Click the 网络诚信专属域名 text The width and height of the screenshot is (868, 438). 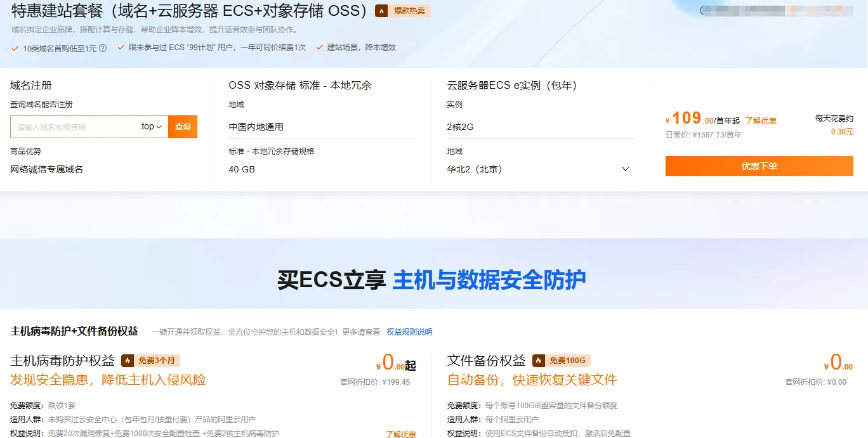tap(47, 169)
